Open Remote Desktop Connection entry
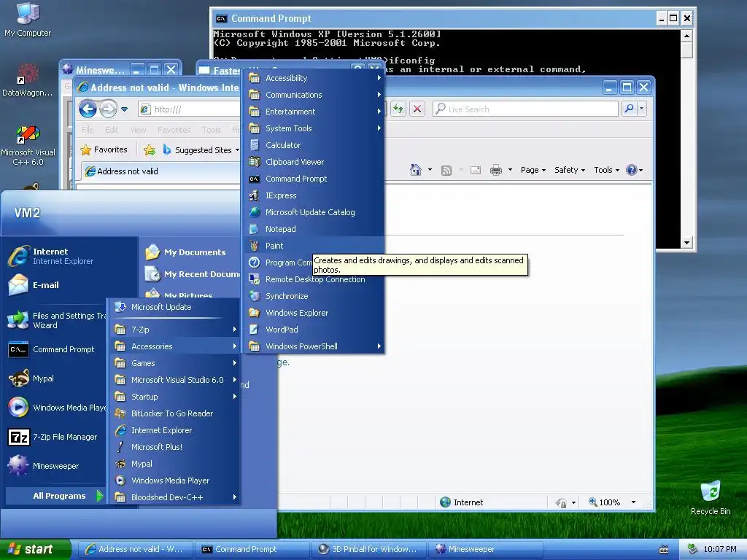Screen dimensions: 747x560 click(x=314, y=279)
